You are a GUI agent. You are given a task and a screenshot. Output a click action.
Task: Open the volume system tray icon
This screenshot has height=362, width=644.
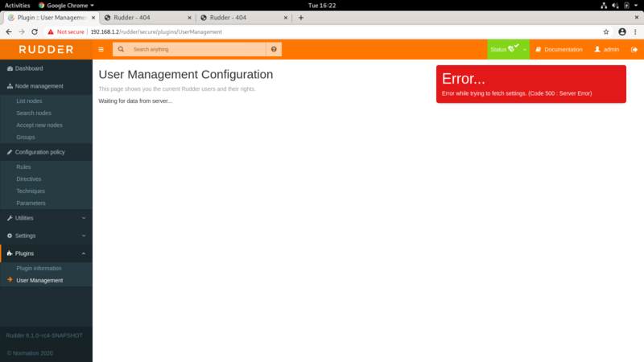(x=615, y=6)
